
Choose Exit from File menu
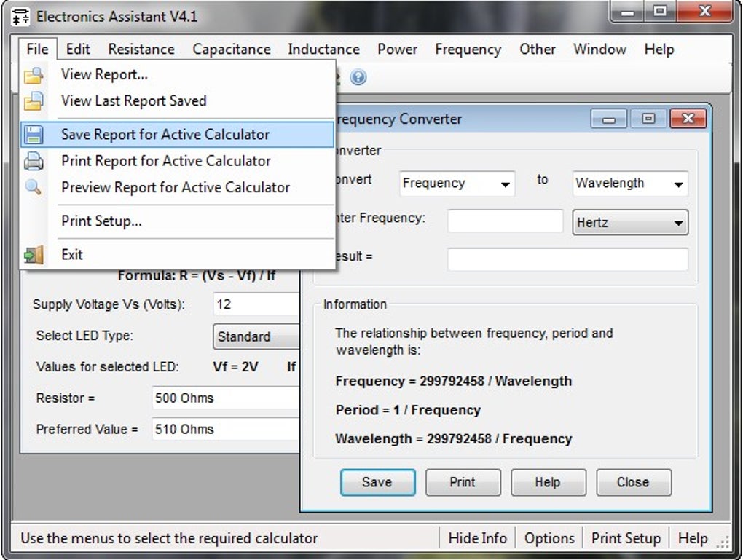177,255
